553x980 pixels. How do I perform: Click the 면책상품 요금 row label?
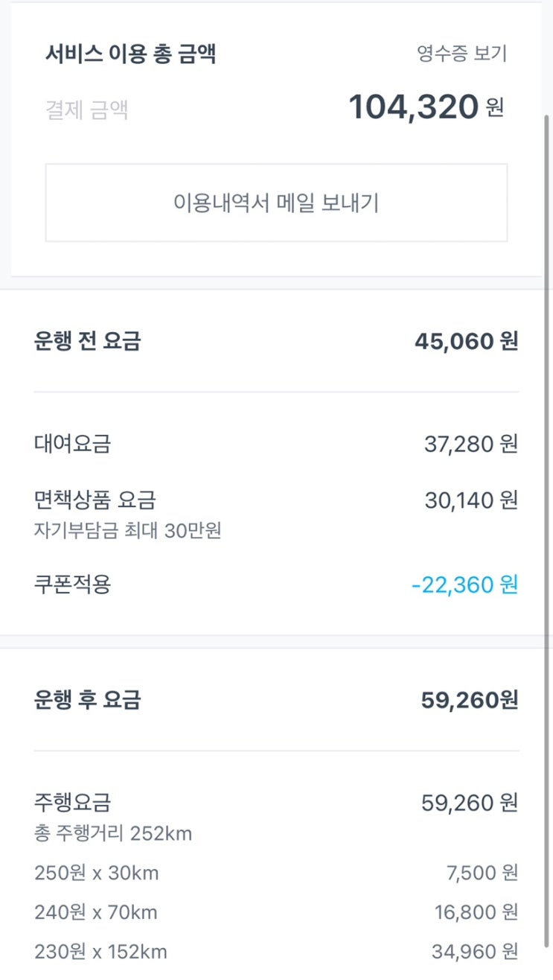coord(95,500)
